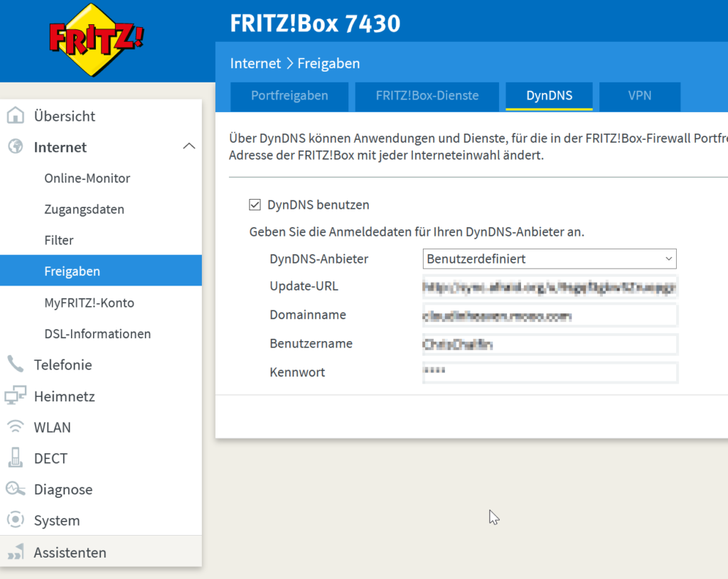728x579 pixels.
Task: Click the Telefonie phone handset icon
Action: [15, 364]
